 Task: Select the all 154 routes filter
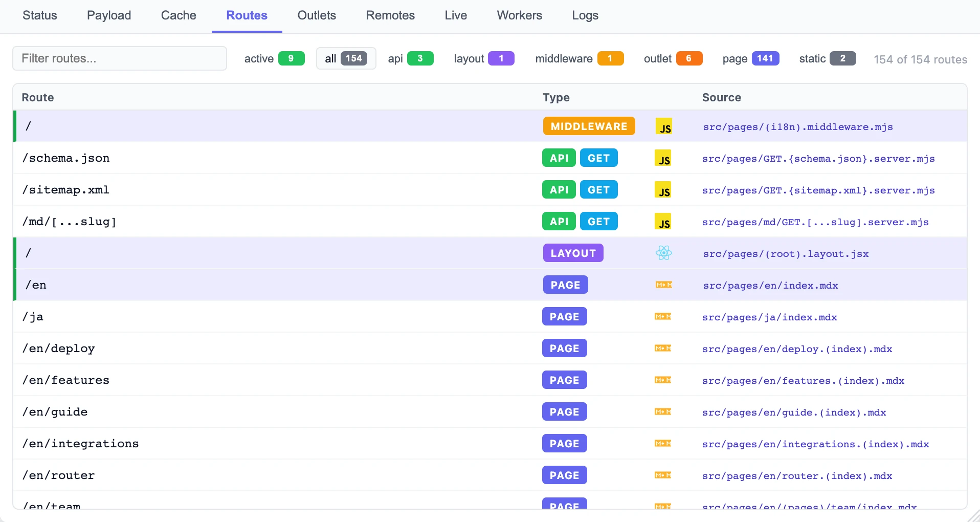point(346,59)
